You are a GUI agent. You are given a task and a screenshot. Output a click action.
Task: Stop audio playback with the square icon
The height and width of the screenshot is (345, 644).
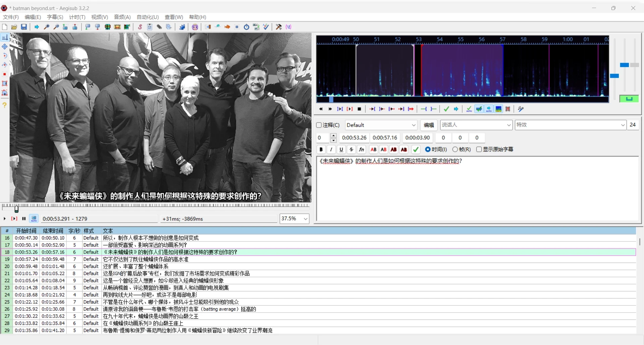click(359, 109)
